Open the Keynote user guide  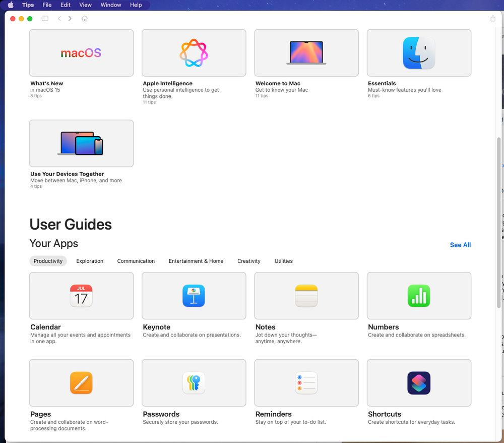click(x=194, y=296)
